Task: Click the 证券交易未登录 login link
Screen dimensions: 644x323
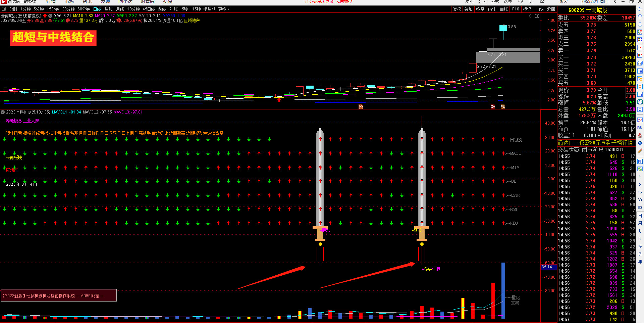Action: click(x=319, y=2)
